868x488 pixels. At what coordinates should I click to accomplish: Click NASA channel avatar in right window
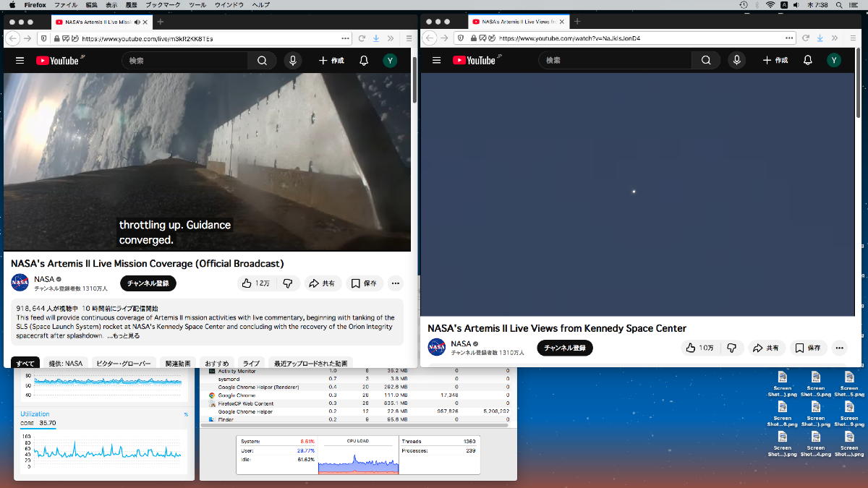(436, 348)
